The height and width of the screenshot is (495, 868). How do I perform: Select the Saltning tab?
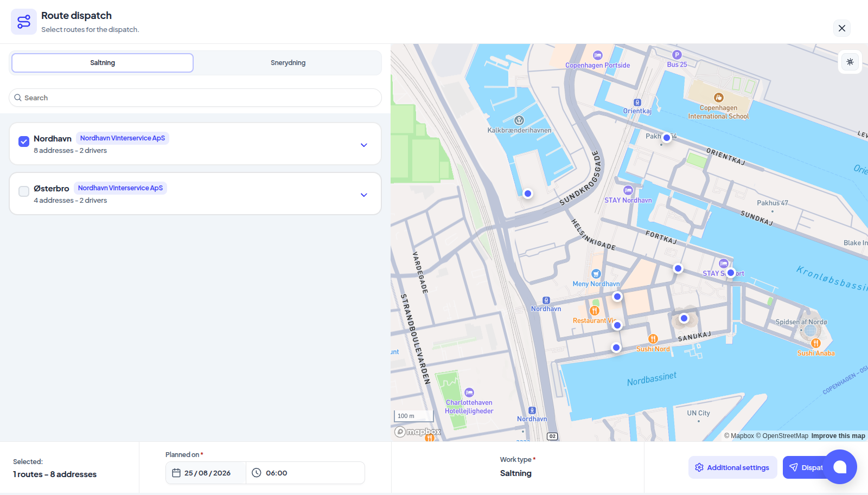coord(103,63)
